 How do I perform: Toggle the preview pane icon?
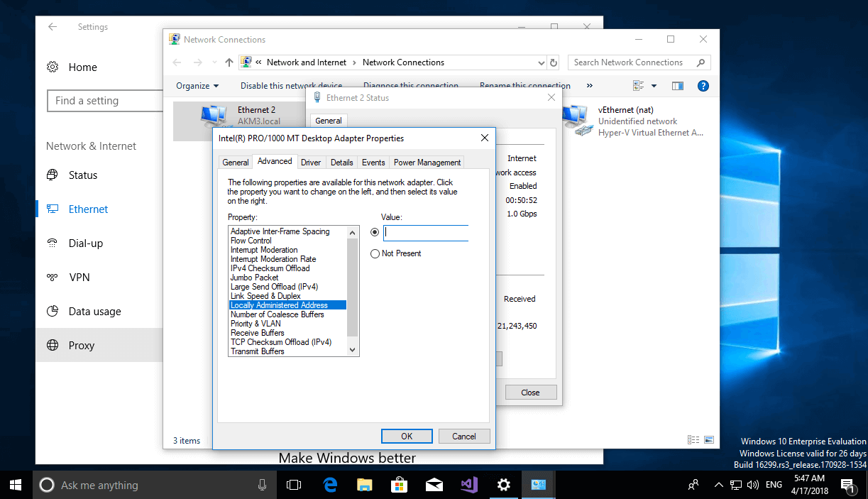pos(677,86)
